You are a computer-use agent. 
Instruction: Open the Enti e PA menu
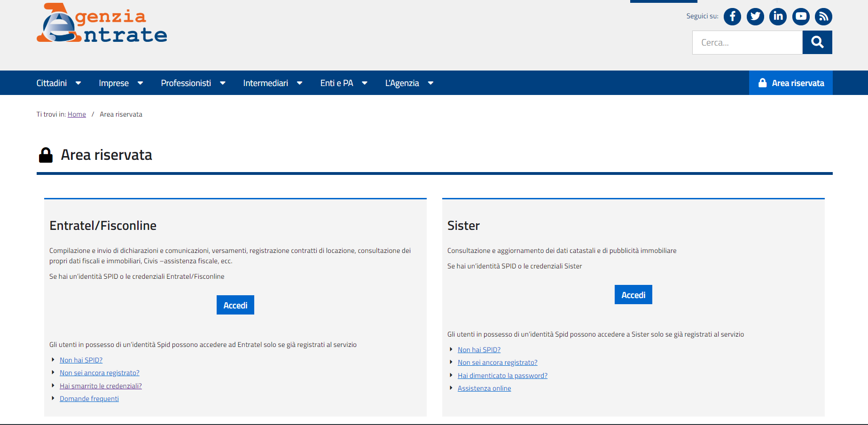(336, 83)
